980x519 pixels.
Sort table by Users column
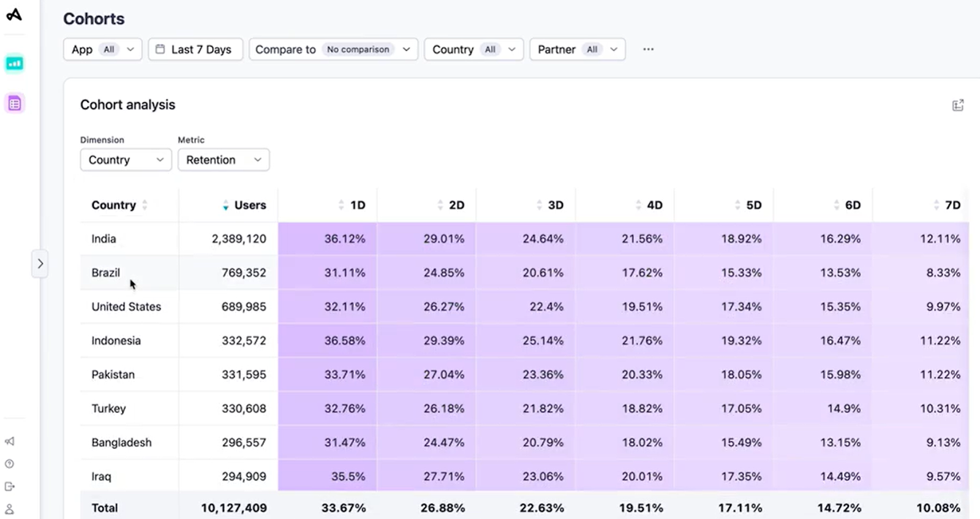pos(244,205)
